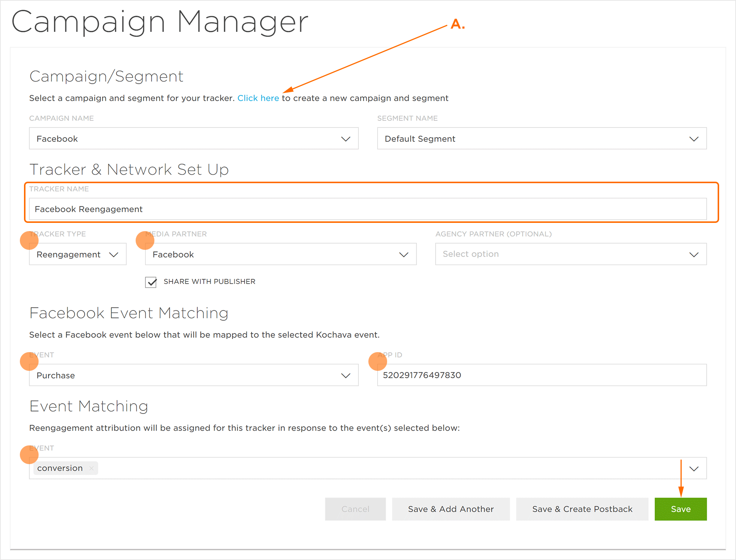Toggle the Share With Publisher checkbox
The height and width of the screenshot is (560, 736).
click(151, 282)
